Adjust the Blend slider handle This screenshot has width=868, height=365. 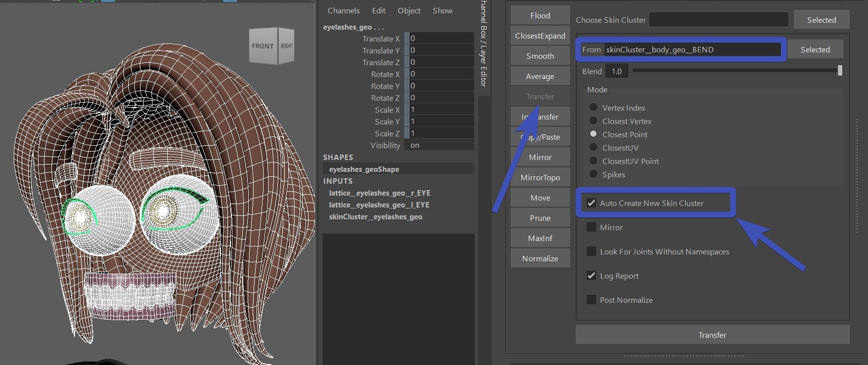coord(840,71)
